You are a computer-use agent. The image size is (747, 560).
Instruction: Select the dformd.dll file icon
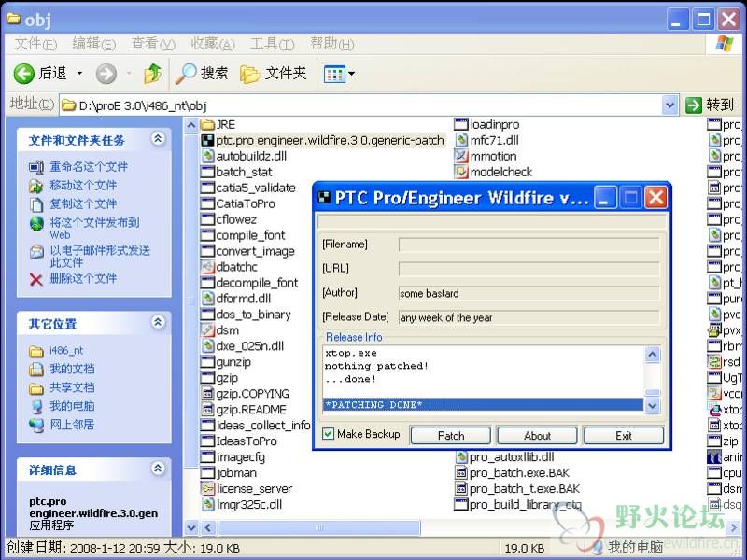pos(207,299)
